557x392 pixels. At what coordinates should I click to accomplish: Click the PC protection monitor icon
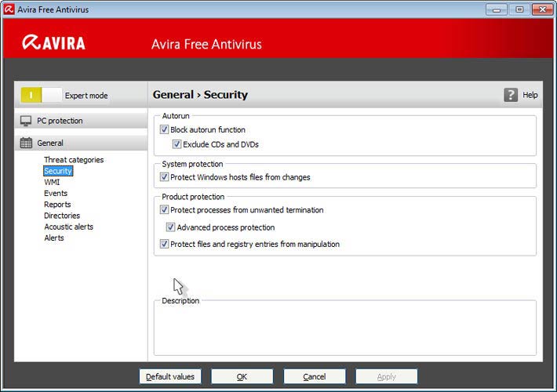point(26,121)
